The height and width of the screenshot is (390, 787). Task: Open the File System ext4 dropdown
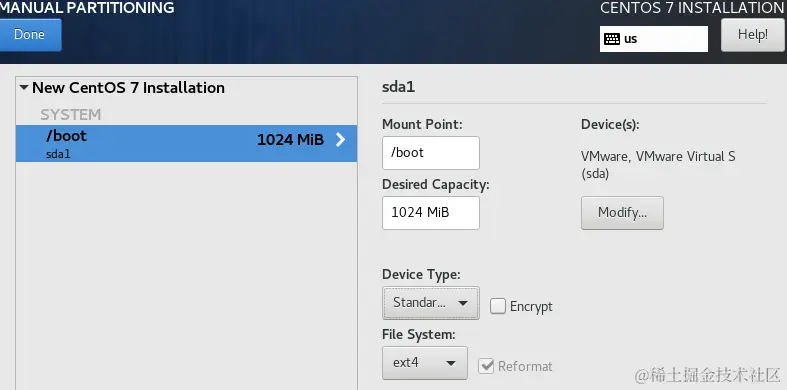tap(425, 362)
